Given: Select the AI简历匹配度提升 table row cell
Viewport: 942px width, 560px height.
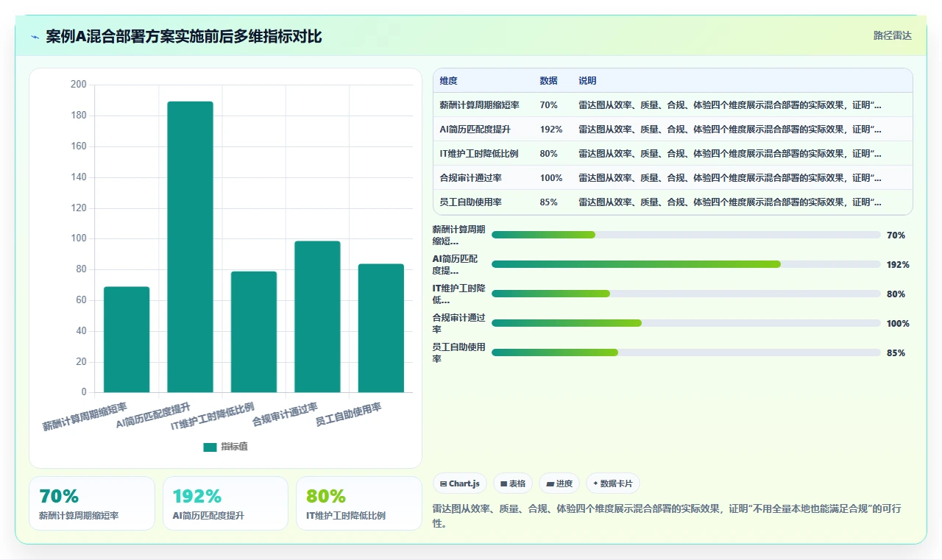Looking at the screenshot, I should coord(475,130).
